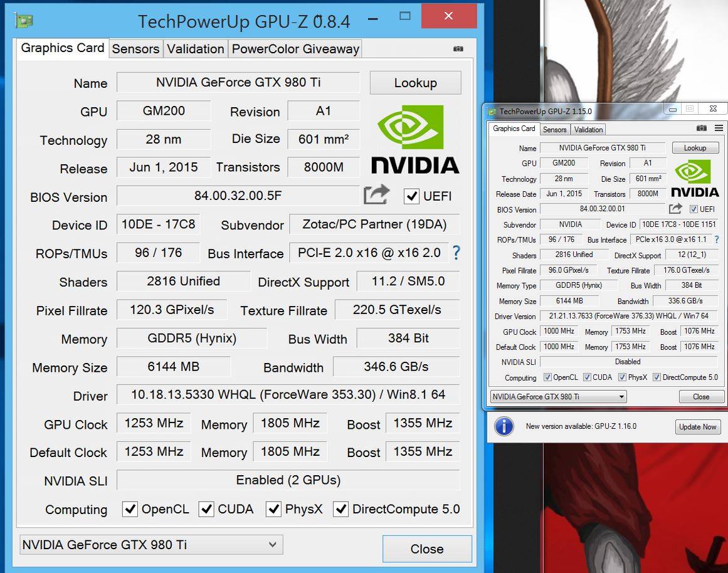Click DirectX Support value 11.2 / SM5.0
The width and height of the screenshot is (728, 573).
[408, 281]
